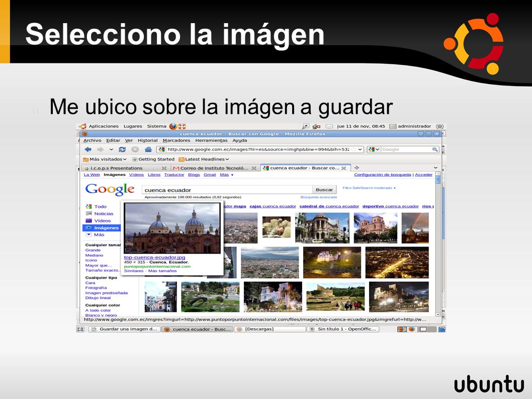Click the Firefox forward arrow button
This screenshot has width=532, height=399.
(x=100, y=149)
